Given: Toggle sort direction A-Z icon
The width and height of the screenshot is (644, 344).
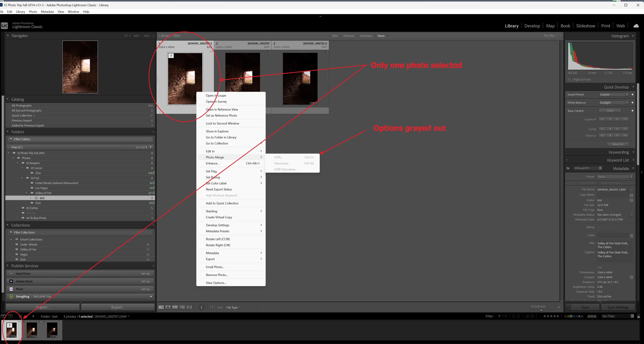Looking at the screenshot, I should pos(212,307).
